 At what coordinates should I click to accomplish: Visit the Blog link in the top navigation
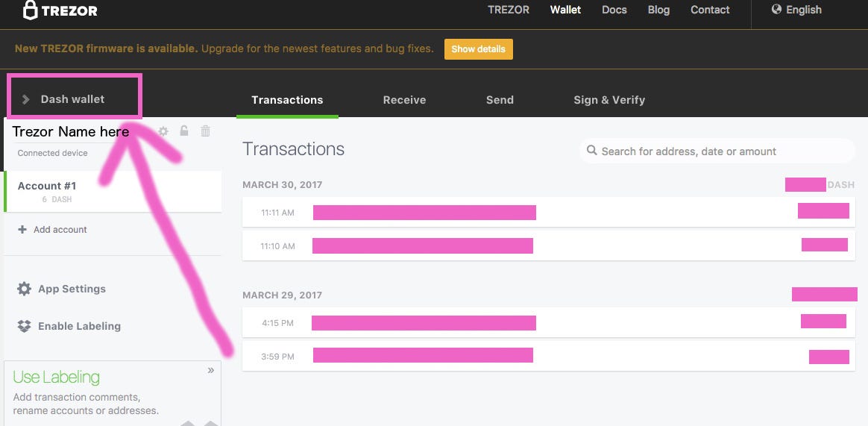[658, 10]
